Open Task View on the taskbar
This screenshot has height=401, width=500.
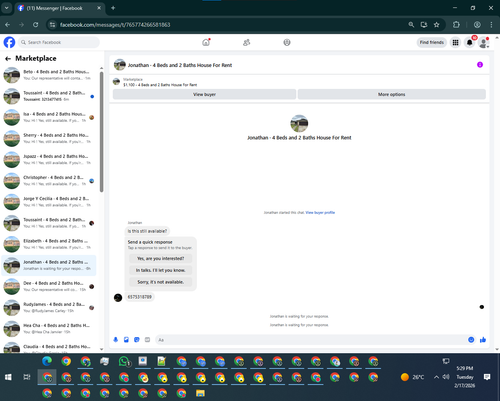tap(27, 377)
